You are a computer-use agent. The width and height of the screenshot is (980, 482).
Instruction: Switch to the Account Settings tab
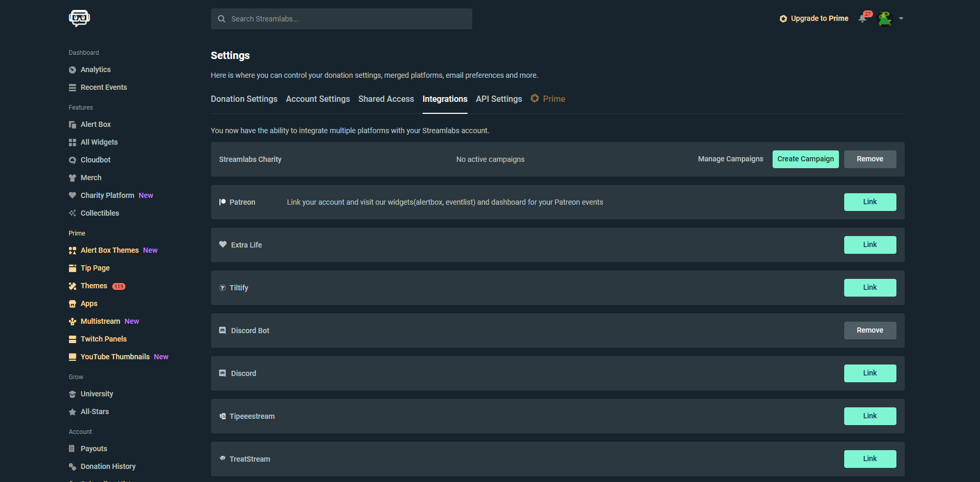pyautogui.click(x=318, y=99)
